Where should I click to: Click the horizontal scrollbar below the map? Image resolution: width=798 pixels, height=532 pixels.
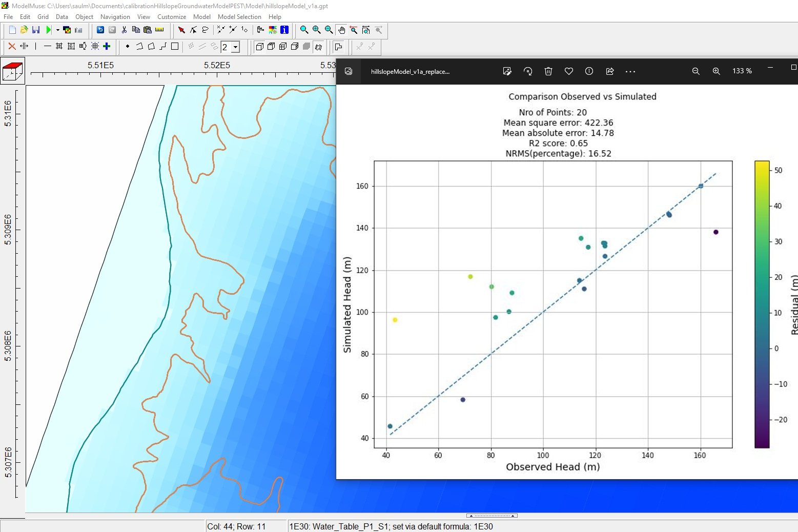[492, 516]
